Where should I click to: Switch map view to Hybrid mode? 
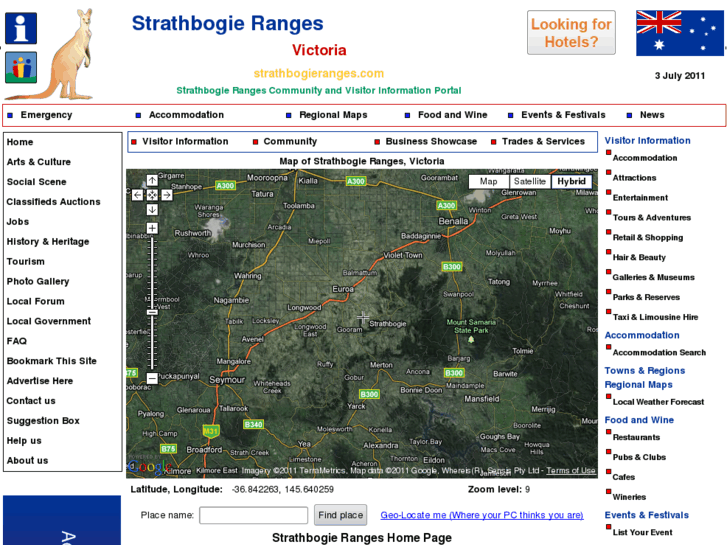click(572, 181)
